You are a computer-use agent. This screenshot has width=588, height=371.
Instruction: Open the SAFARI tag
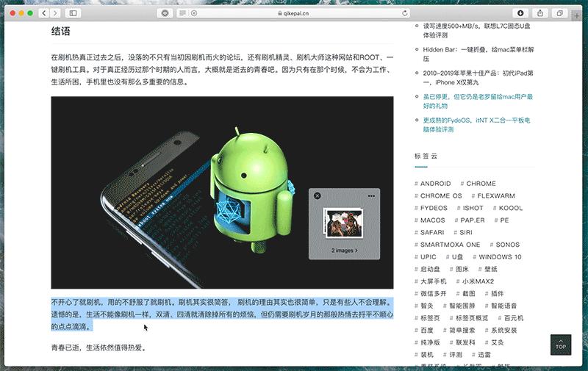coord(429,232)
